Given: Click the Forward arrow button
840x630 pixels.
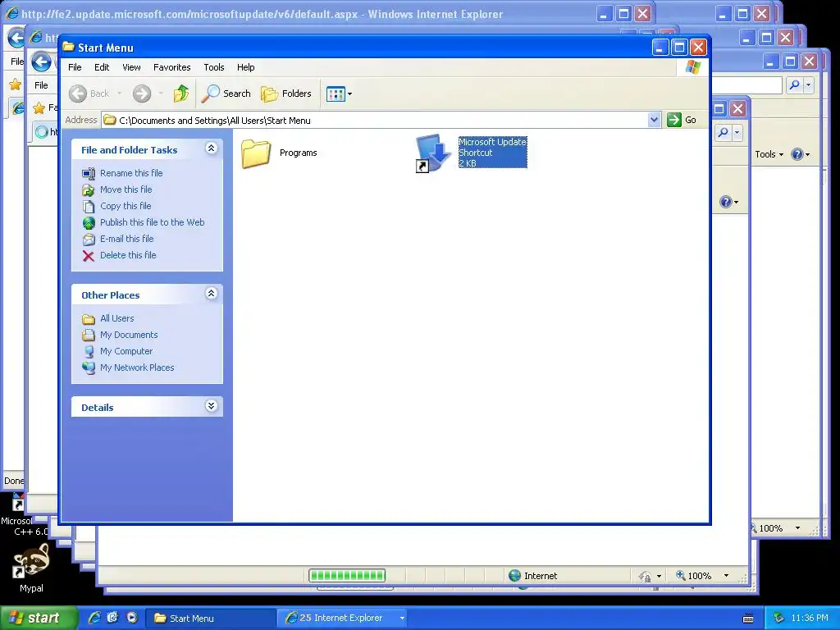Looking at the screenshot, I should (142, 94).
